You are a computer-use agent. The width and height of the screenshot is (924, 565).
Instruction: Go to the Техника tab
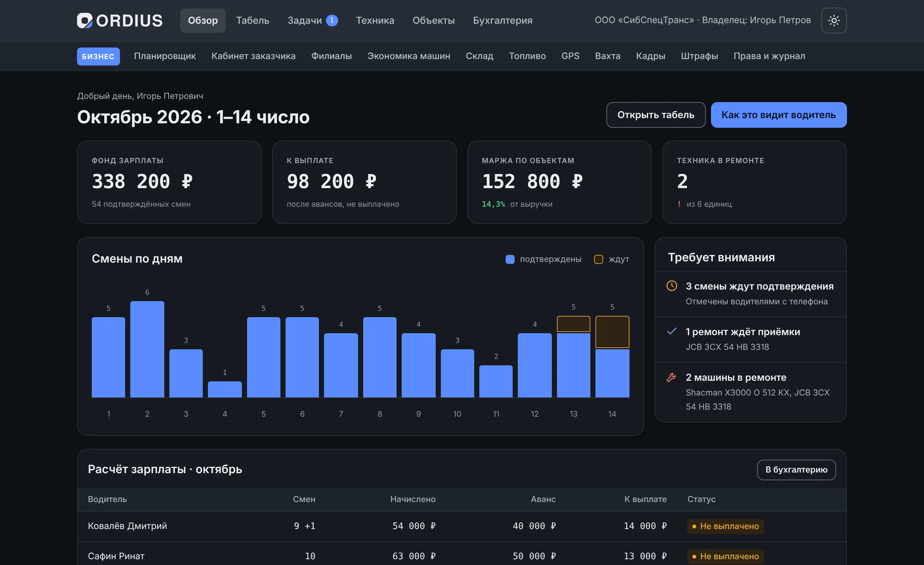(x=375, y=20)
